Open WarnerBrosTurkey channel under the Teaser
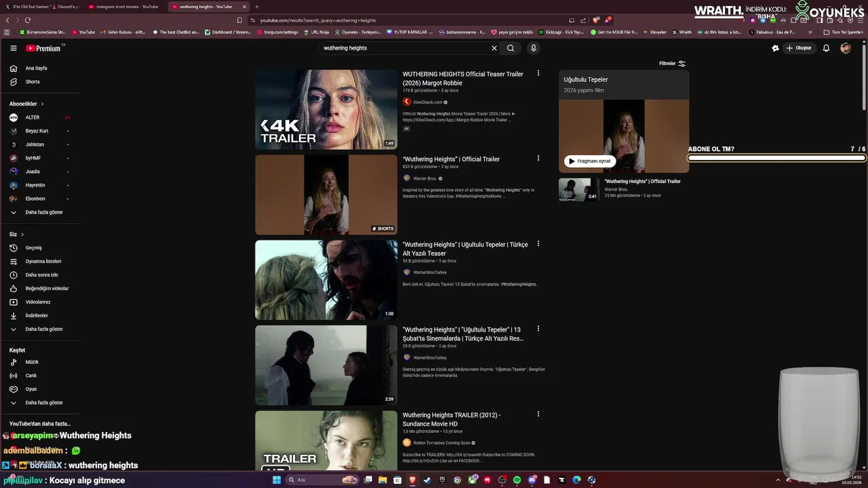This screenshot has height=488, width=868. (x=430, y=272)
